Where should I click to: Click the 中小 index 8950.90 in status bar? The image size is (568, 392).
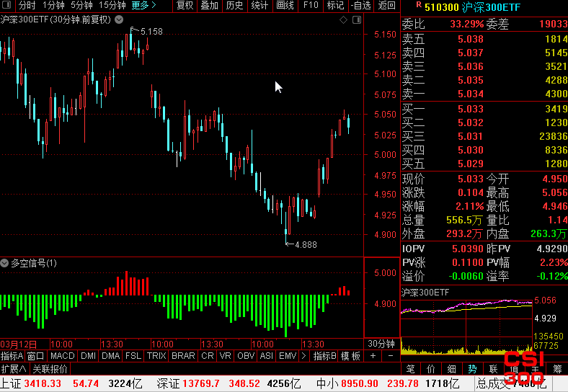tap(360, 383)
